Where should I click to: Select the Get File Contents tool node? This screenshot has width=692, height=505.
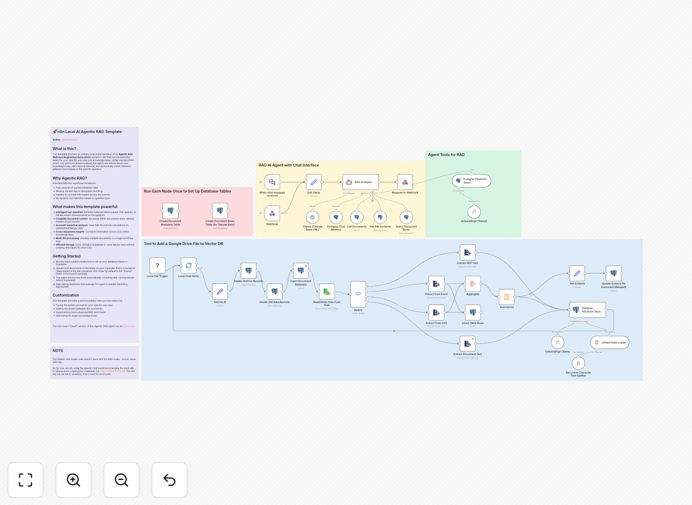coord(380,217)
